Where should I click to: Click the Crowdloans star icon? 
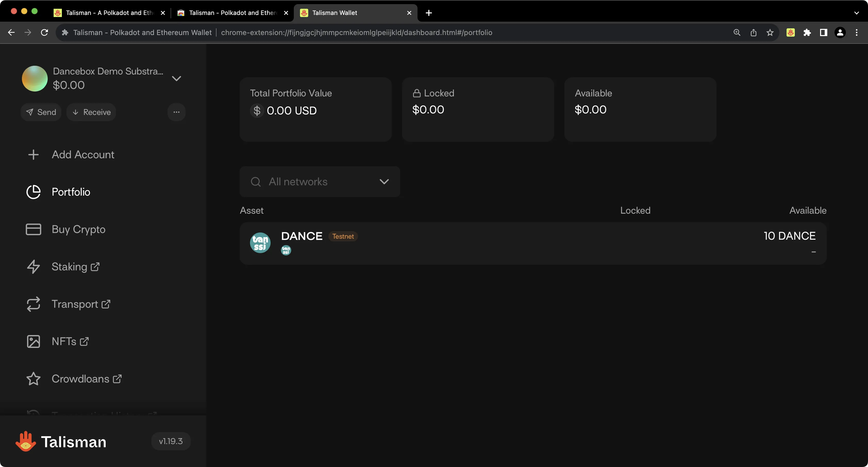(33, 379)
